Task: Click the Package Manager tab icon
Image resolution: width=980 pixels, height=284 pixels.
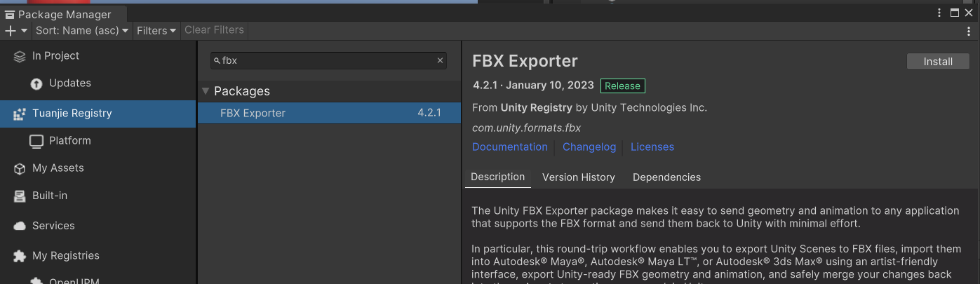Action: [9, 14]
